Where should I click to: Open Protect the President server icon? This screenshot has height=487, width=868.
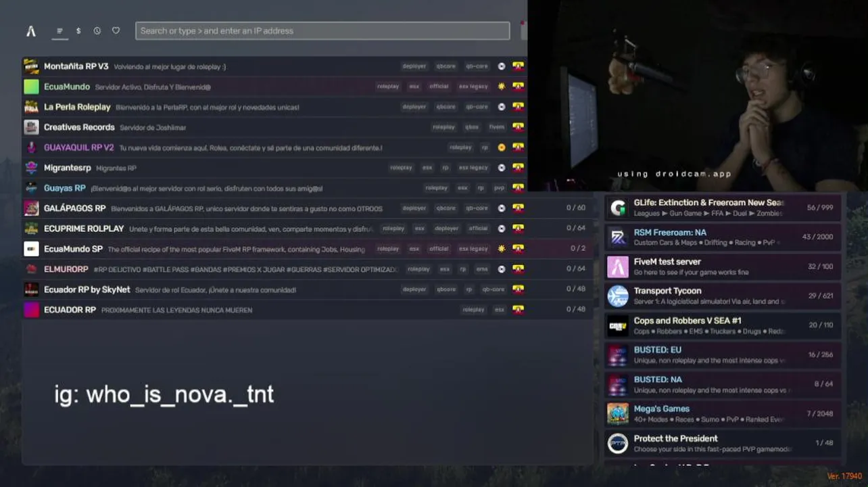(618, 443)
